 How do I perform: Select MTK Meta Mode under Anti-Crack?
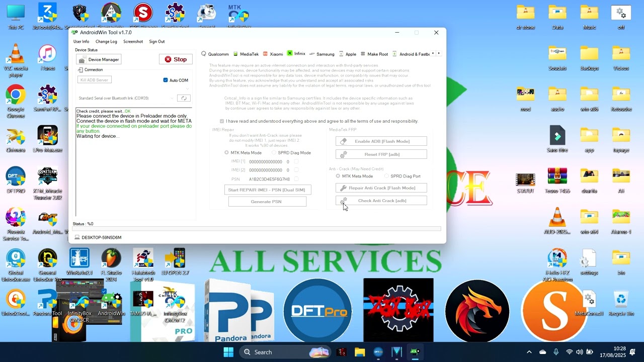pos(355,176)
